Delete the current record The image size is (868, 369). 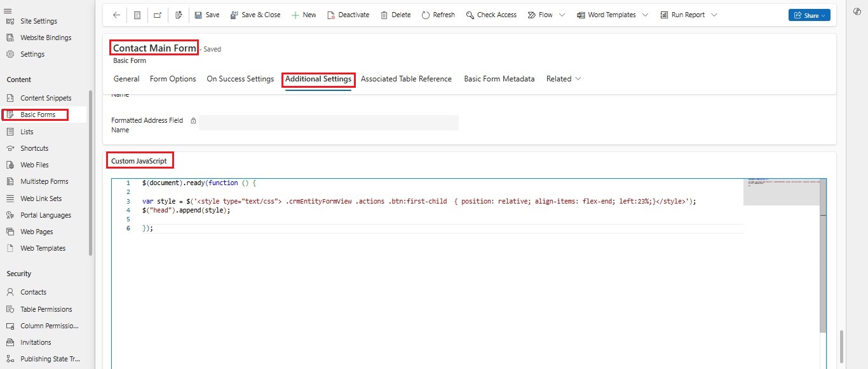pos(396,15)
